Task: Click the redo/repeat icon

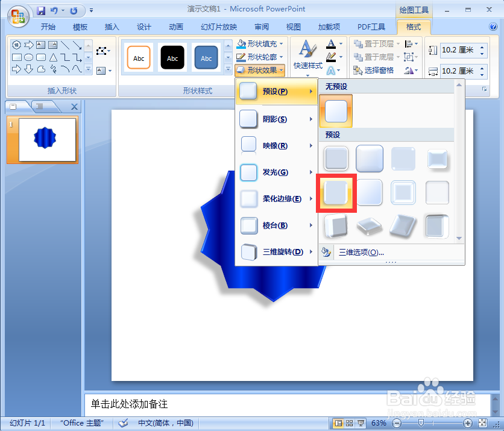Action: point(74,11)
